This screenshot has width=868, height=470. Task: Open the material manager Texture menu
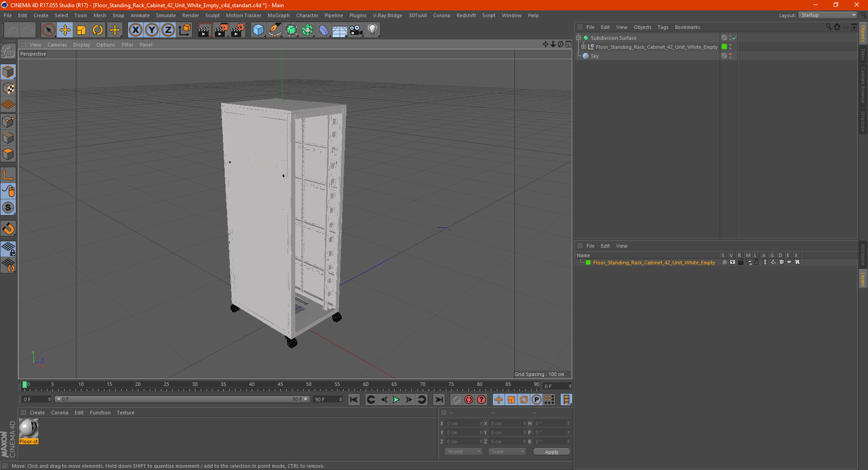[125, 413]
